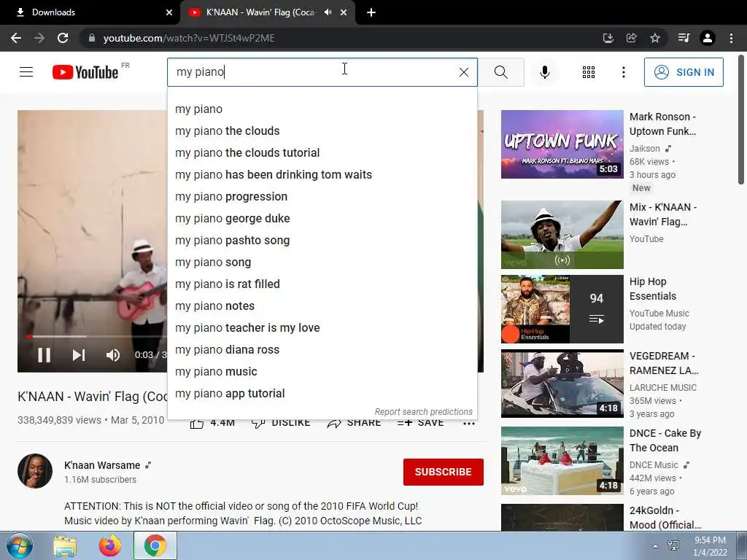
Task: Choose 'my piano progression' suggestion
Action: [322, 197]
